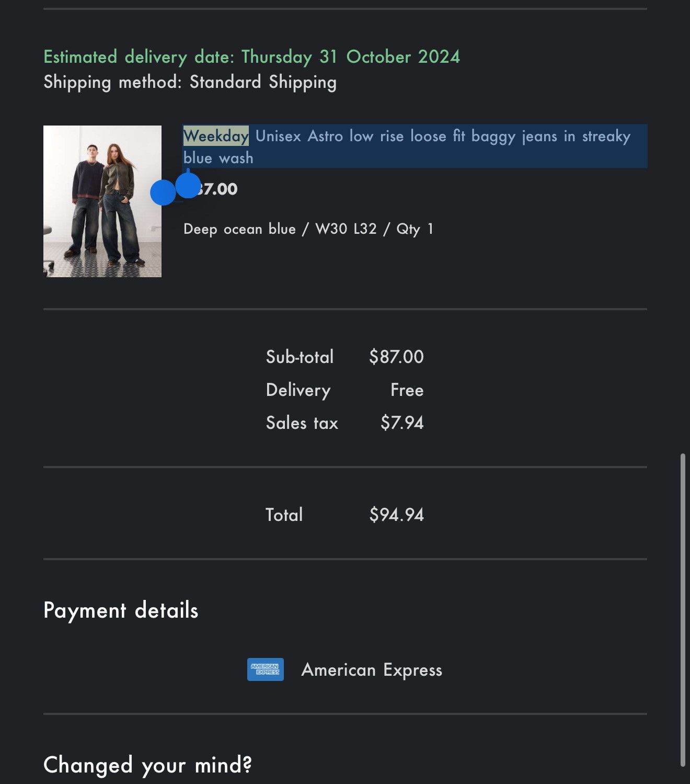690x784 pixels.
Task: Click the Sales tax amount $7.94
Action: coord(402,423)
